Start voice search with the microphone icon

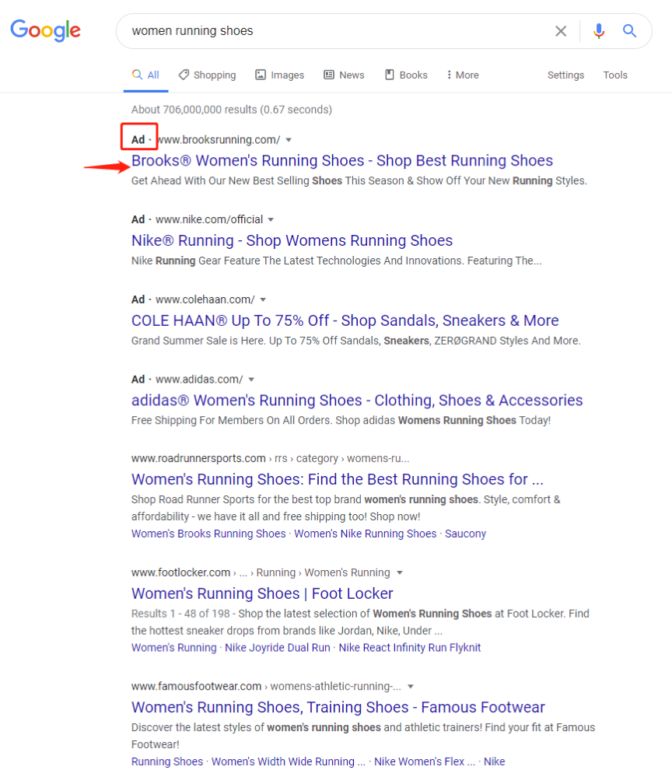coord(599,31)
